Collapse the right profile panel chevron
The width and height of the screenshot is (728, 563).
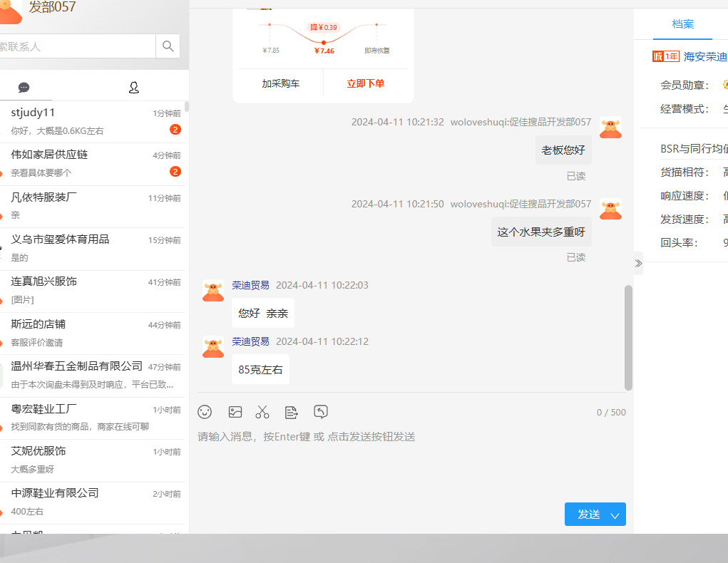[638, 263]
